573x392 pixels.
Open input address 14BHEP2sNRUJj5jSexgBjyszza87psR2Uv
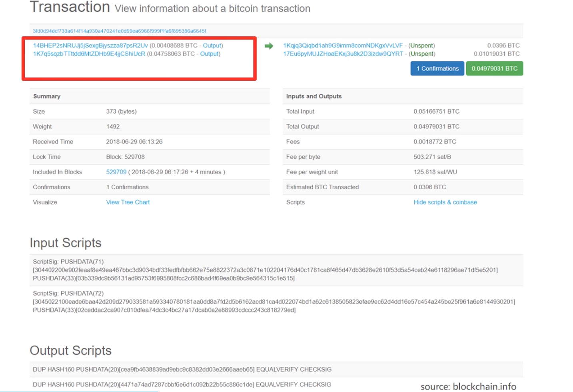click(x=90, y=46)
